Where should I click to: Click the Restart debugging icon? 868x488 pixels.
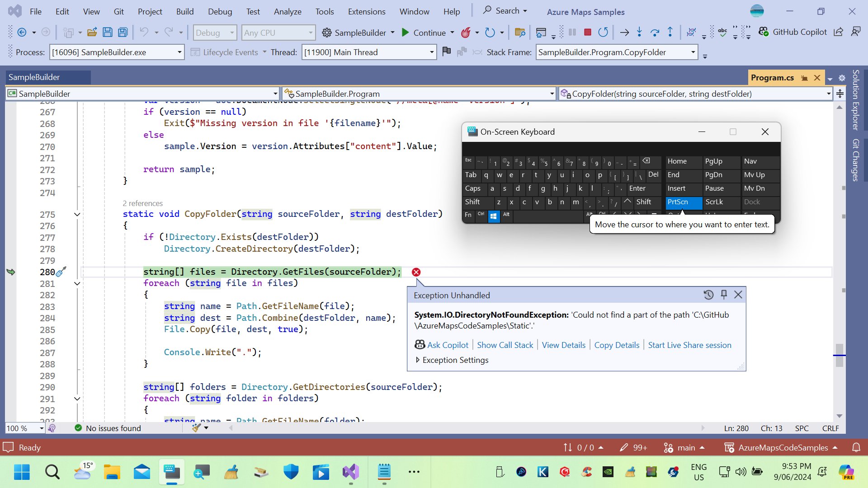[x=604, y=33]
